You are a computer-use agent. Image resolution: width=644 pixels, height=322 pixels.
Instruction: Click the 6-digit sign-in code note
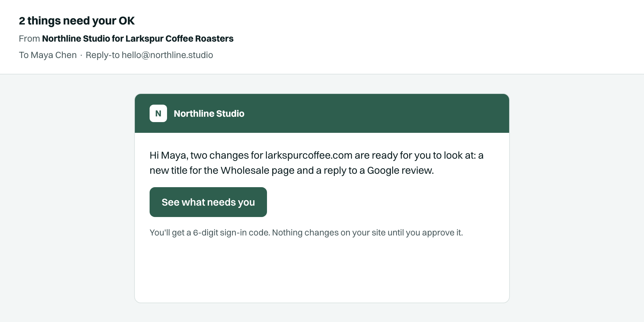pos(306,233)
